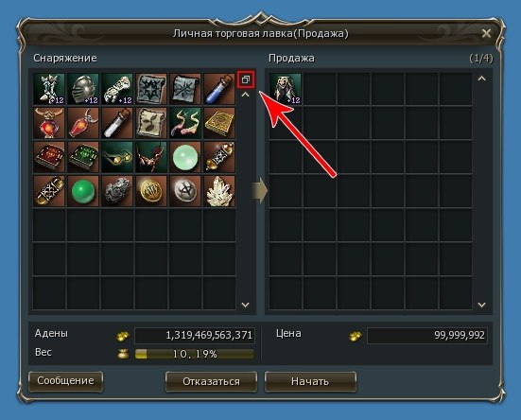This screenshot has width=521, height=420.
Task: Pick the blue potion vial item
Action: 219,89
